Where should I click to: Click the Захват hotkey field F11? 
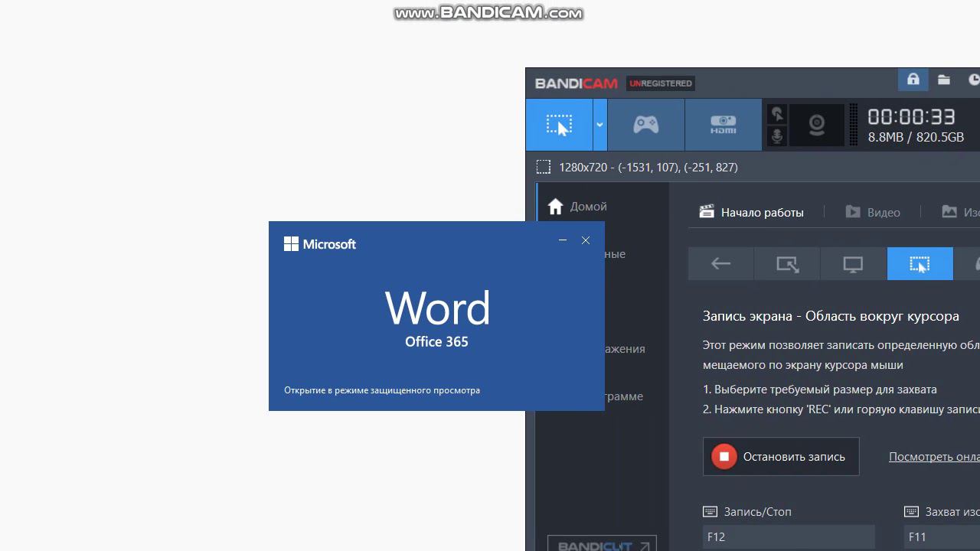(x=942, y=537)
